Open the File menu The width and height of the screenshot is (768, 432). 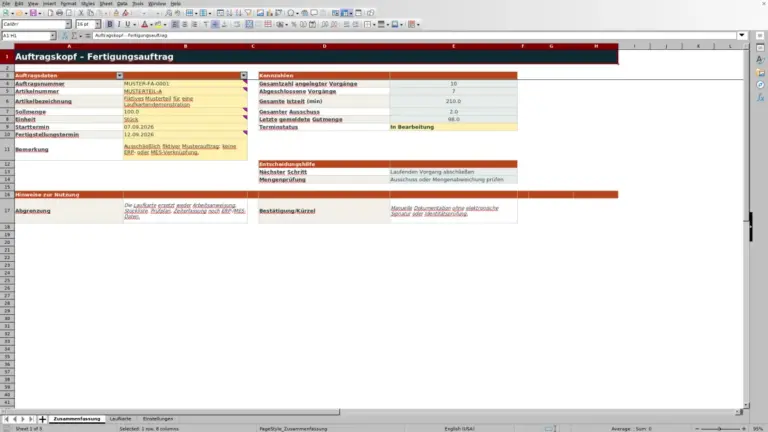point(6,3)
